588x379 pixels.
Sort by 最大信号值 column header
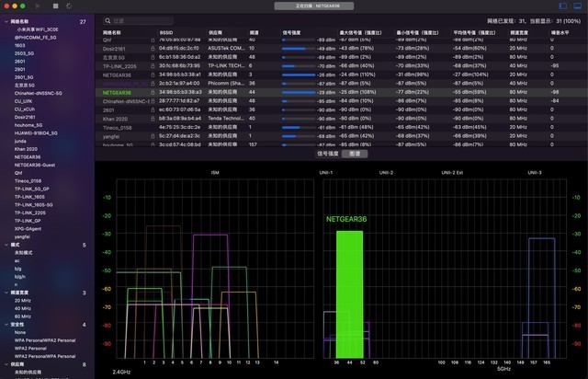[x=360, y=33]
